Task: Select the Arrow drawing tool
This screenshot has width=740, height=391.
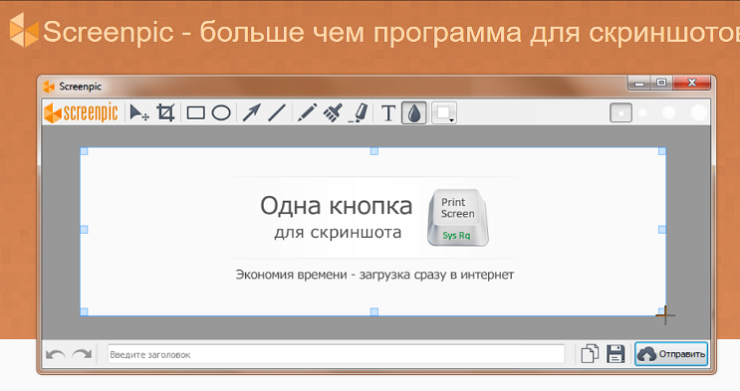Action: pyautogui.click(x=251, y=113)
